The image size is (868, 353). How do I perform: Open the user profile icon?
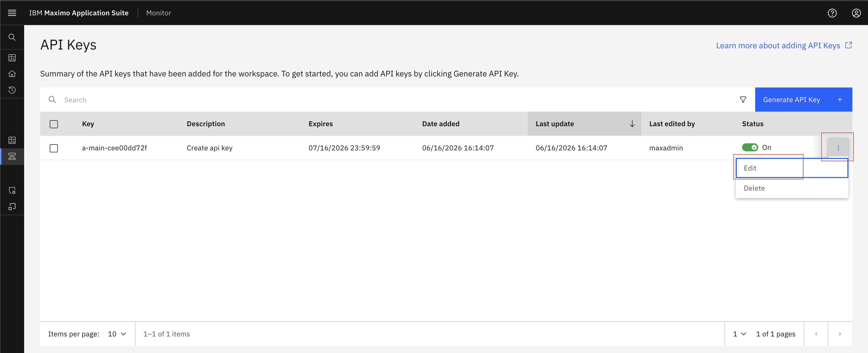pyautogui.click(x=856, y=13)
